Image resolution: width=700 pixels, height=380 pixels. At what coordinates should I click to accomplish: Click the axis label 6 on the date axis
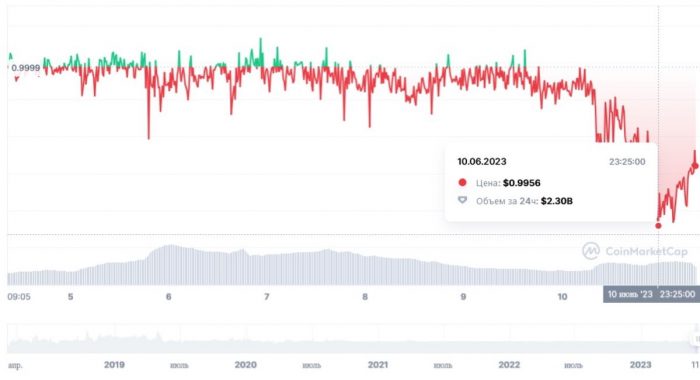(x=168, y=296)
